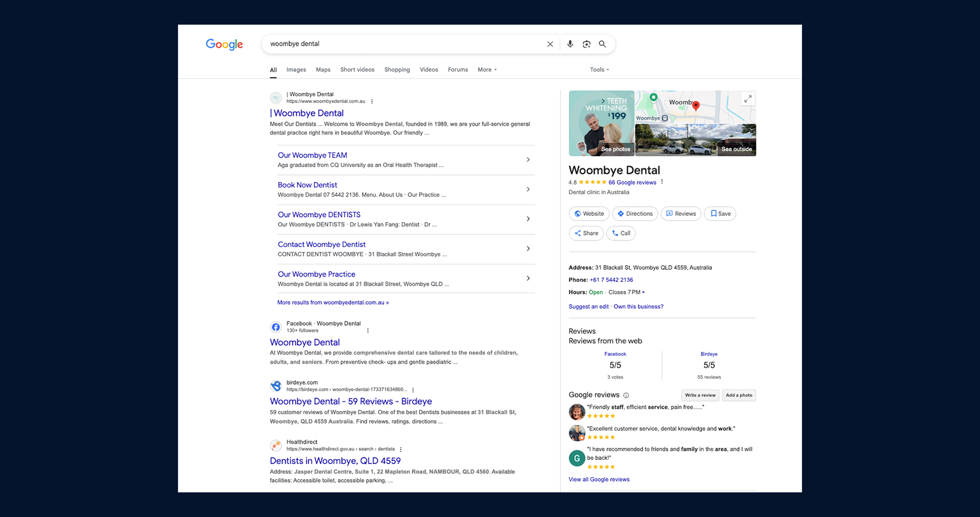Open the three-dot menu beside woombyedental.com.au

pos(372,102)
